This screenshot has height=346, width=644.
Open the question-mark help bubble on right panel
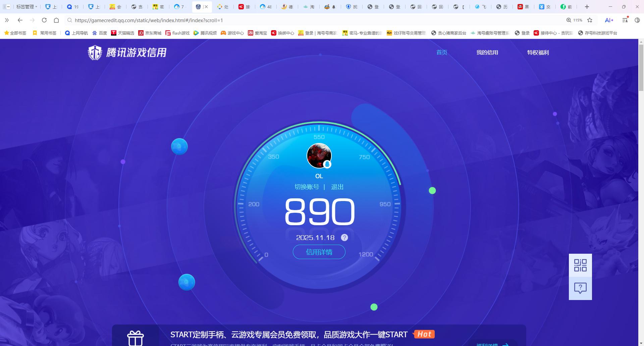tap(580, 288)
